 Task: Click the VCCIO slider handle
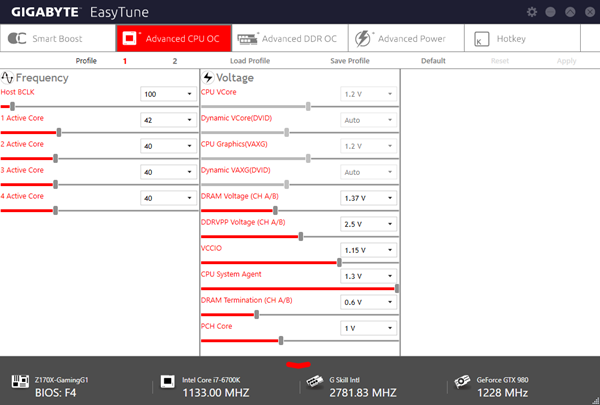pos(339,263)
